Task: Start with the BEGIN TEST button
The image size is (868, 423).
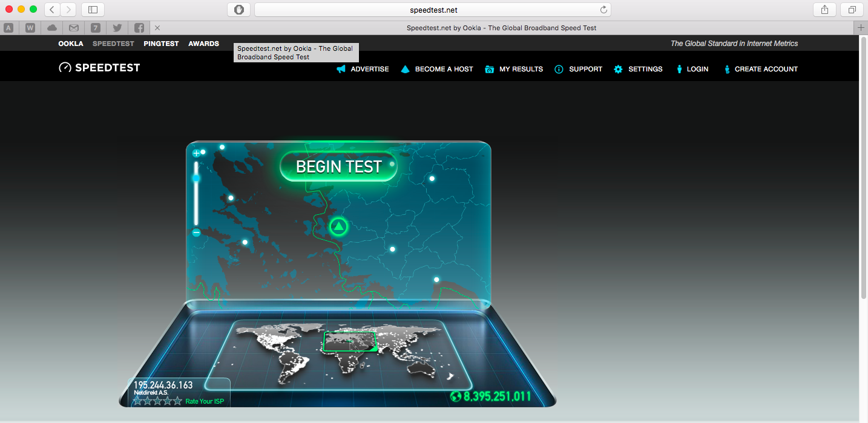Action: pos(338,166)
